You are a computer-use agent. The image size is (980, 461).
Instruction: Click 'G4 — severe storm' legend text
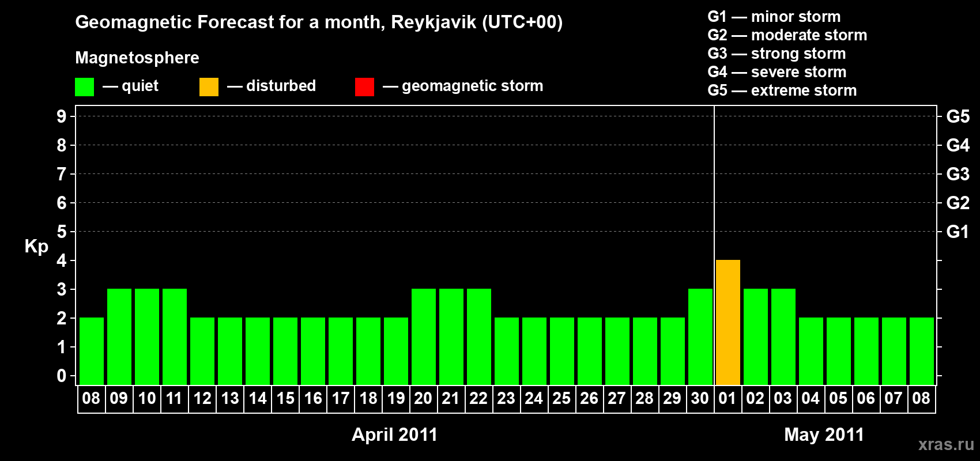point(777,72)
